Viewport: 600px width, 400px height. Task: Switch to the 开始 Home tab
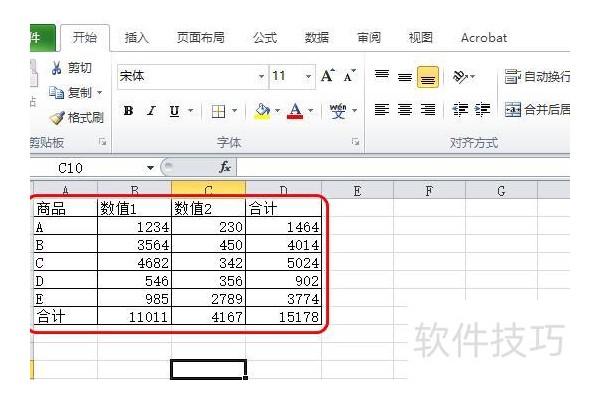(85, 38)
